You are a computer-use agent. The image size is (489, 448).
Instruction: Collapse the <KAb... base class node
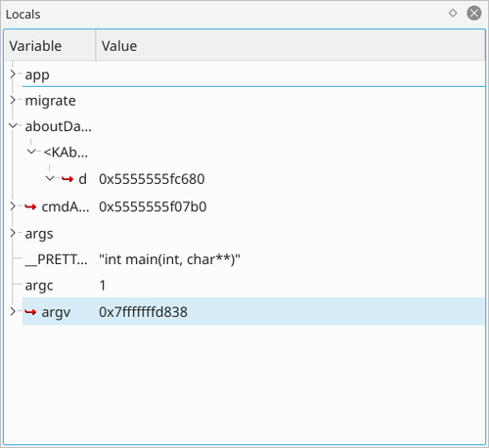pos(31,152)
